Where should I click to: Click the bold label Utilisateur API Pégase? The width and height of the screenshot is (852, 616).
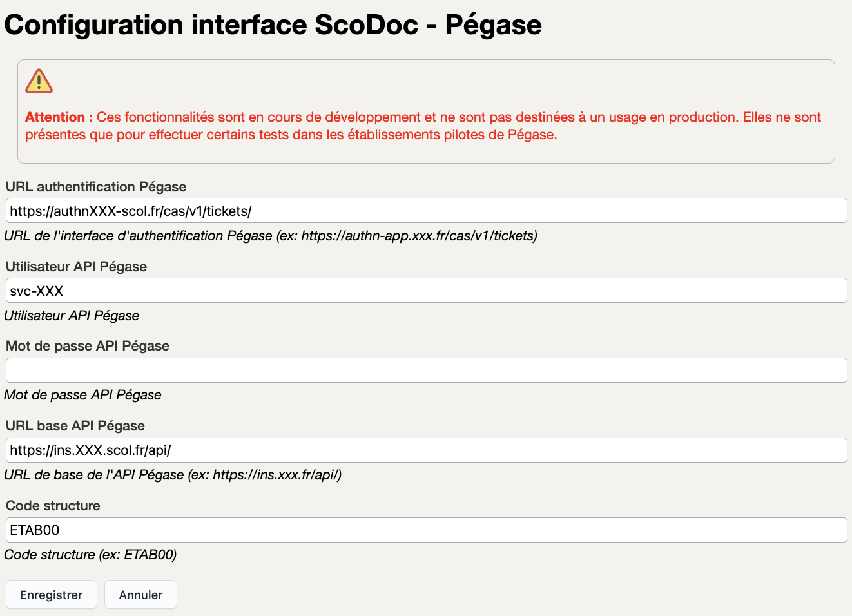pos(76,267)
